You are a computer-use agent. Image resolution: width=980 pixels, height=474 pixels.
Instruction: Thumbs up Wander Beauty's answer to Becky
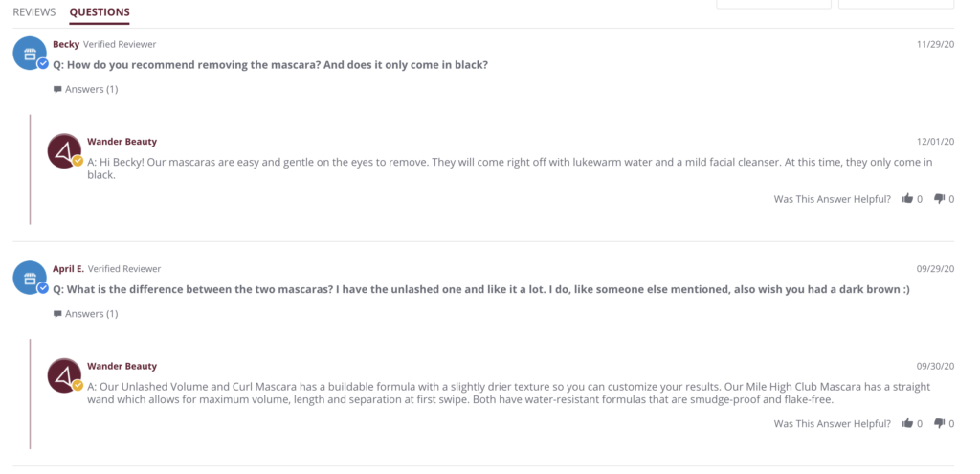click(907, 199)
